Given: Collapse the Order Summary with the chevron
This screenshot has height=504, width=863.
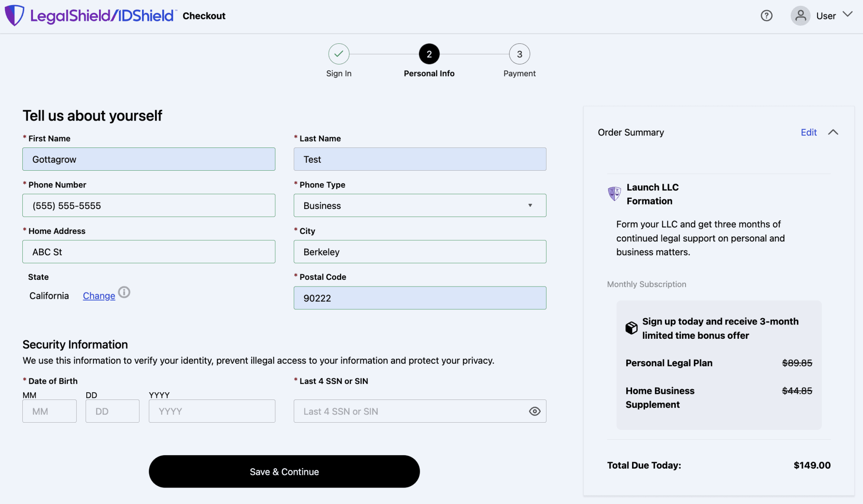Looking at the screenshot, I should pos(834,132).
